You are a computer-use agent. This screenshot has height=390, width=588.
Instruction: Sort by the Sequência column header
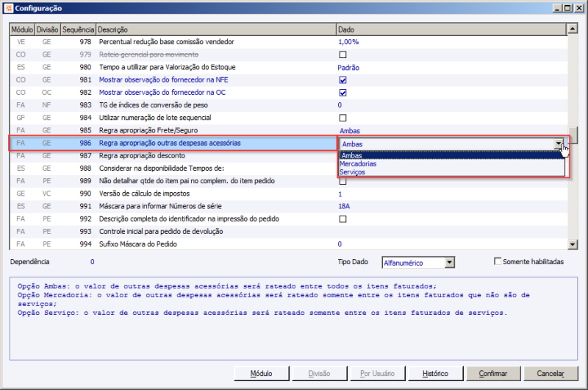pos(78,29)
